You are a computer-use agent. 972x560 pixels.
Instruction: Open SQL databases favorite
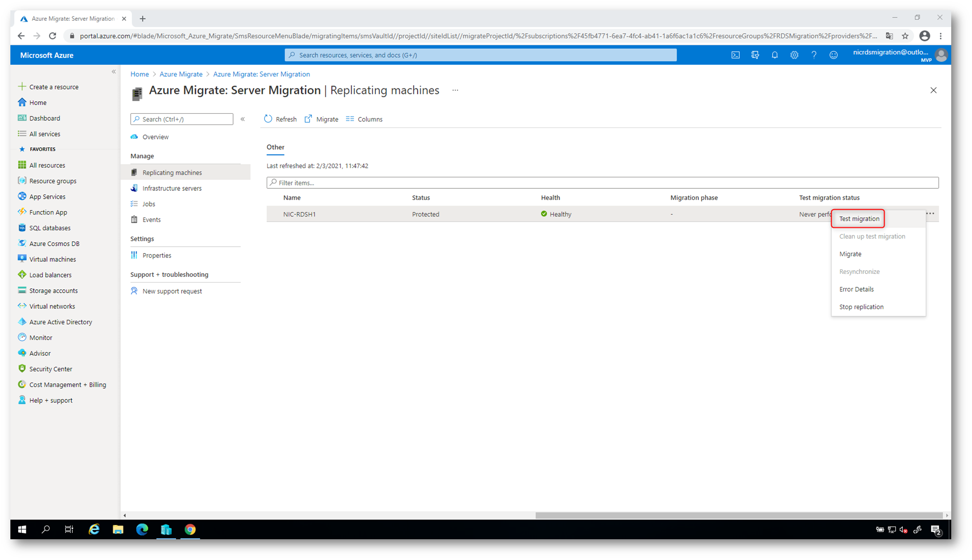pyautogui.click(x=49, y=228)
